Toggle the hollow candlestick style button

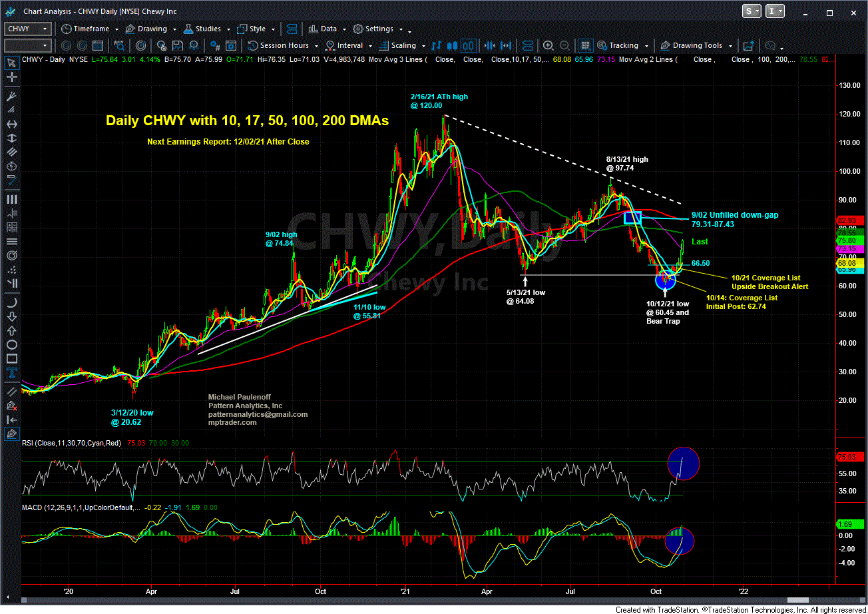tap(468, 45)
